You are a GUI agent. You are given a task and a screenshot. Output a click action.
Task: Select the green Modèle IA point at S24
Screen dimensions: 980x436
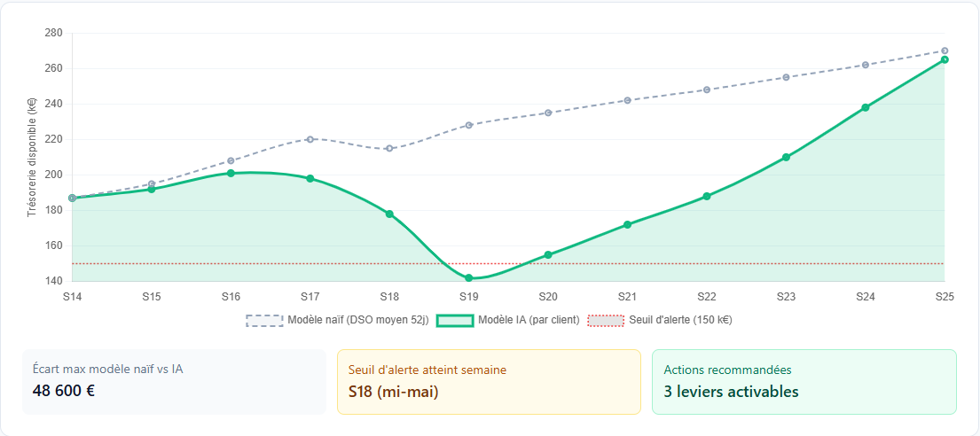click(866, 107)
